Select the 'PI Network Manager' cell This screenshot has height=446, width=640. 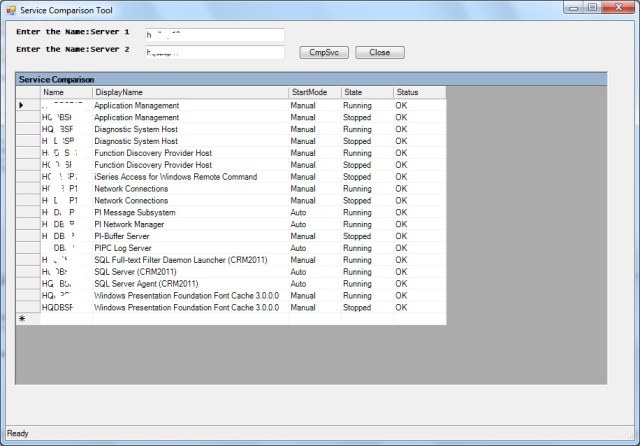pyautogui.click(x=191, y=224)
